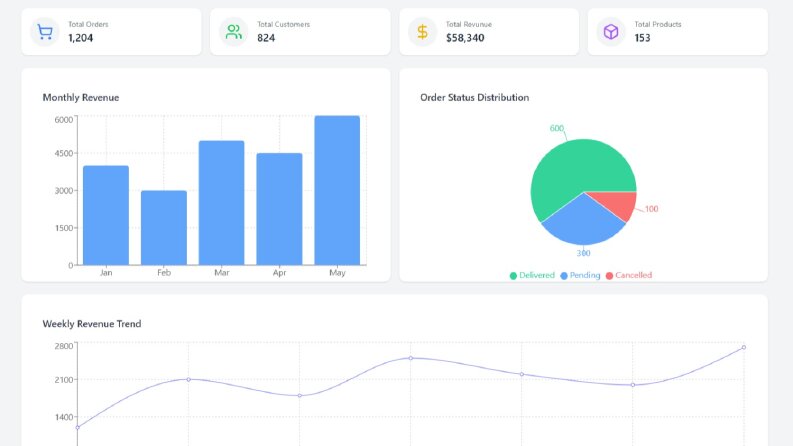Click the dollar sign icon for Total Revenue
The height and width of the screenshot is (446, 793).
[x=422, y=32]
